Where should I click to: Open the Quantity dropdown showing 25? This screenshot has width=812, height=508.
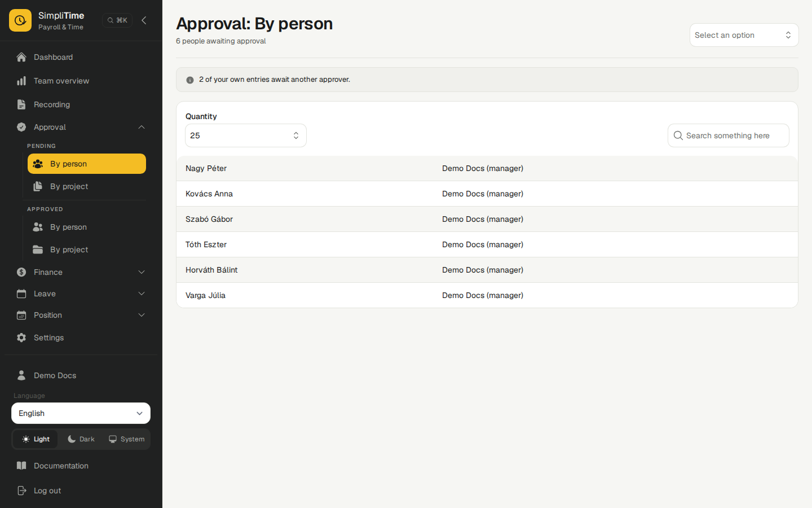pos(246,135)
